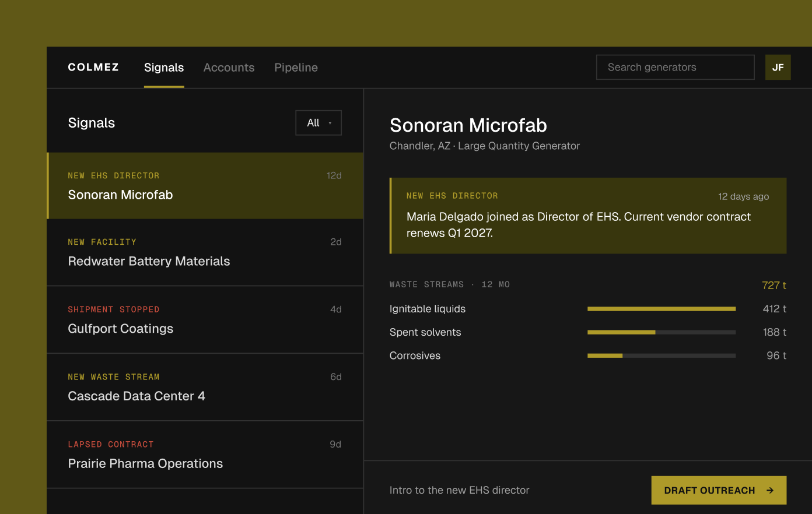Click the Corrosives volume bar
Image resolution: width=812 pixels, height=514 pixels.
pos(661,355)
